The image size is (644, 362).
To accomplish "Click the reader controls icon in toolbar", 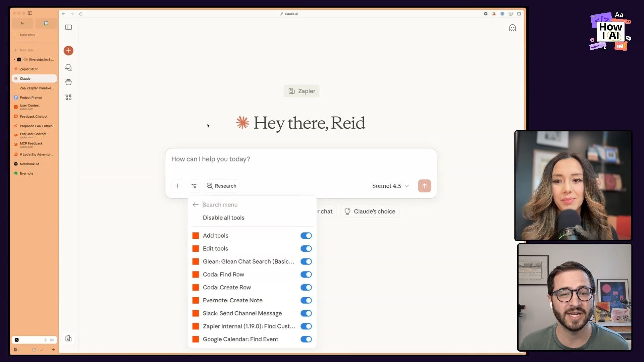I will click(511, 14).
